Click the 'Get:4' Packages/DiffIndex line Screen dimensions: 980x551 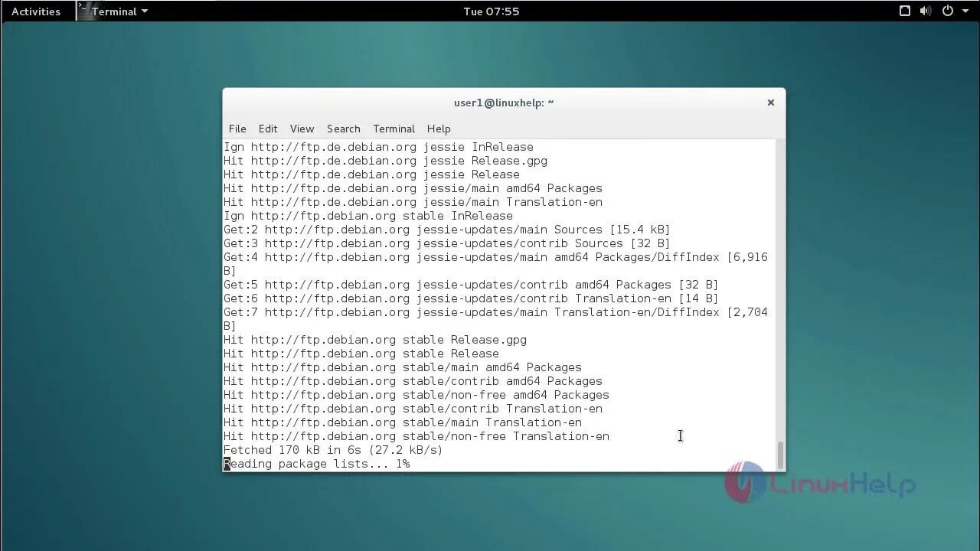[x=495, y=264]
